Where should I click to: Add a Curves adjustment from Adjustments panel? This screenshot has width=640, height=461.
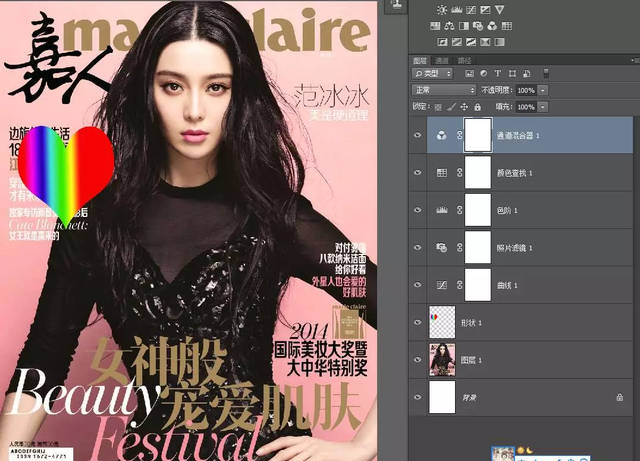tap(471, 10)
